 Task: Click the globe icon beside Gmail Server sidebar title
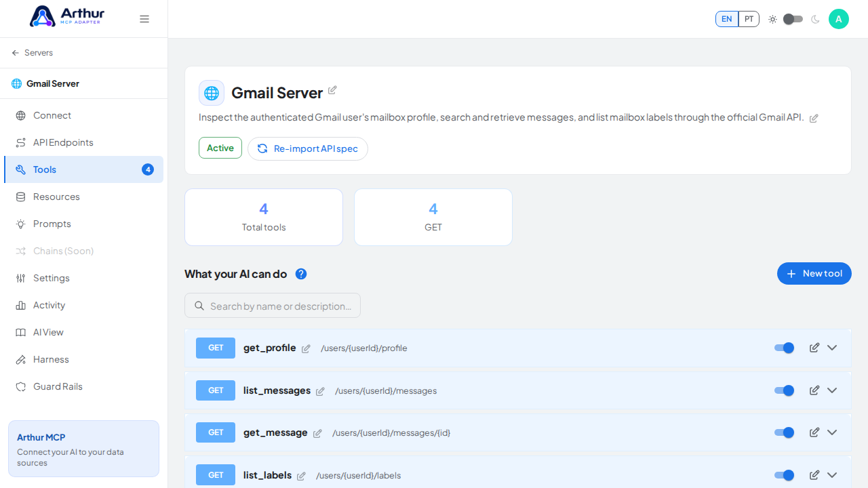pos(17,84)
